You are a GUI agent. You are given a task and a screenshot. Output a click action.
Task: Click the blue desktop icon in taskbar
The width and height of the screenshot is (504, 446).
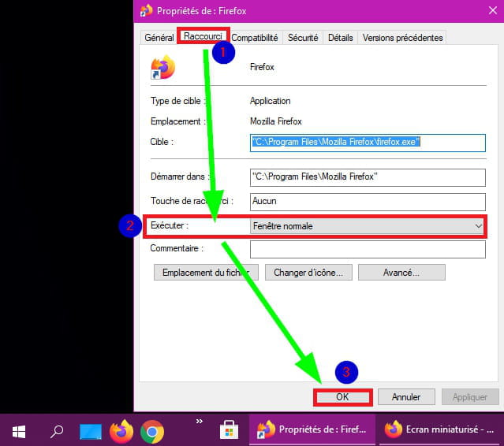coord(91,432)
